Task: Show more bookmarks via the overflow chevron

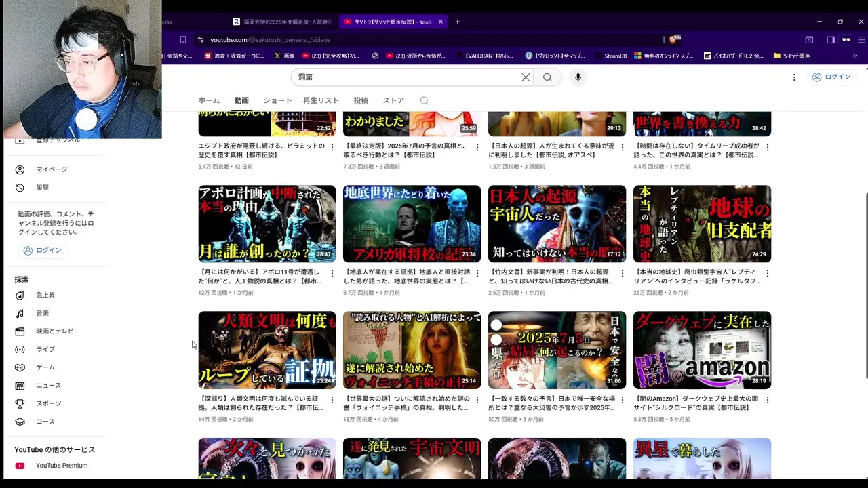Action: tap(855, 56)
